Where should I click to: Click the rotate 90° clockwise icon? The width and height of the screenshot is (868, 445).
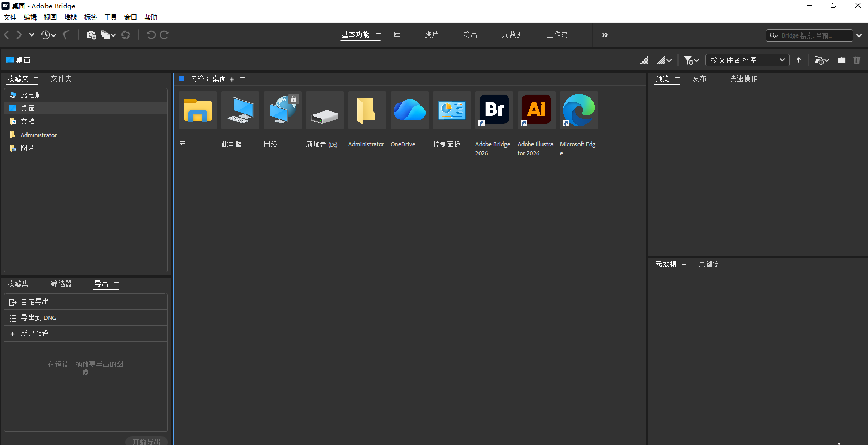[165, 35]
